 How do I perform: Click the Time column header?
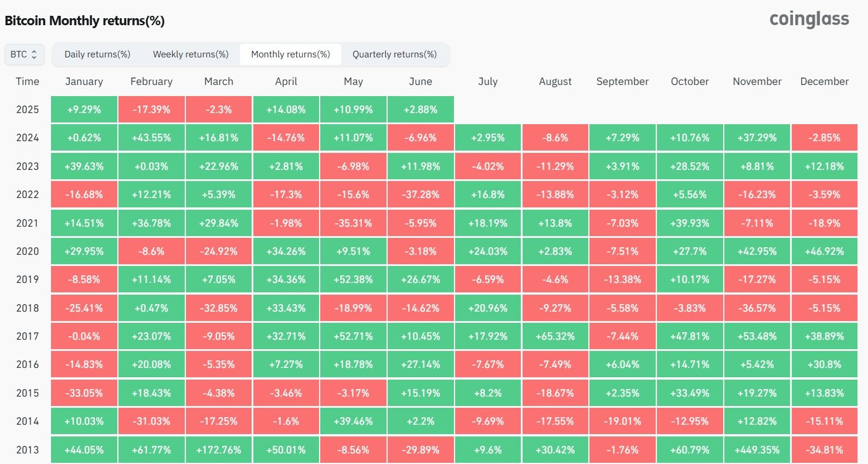(x=28, y=81)
